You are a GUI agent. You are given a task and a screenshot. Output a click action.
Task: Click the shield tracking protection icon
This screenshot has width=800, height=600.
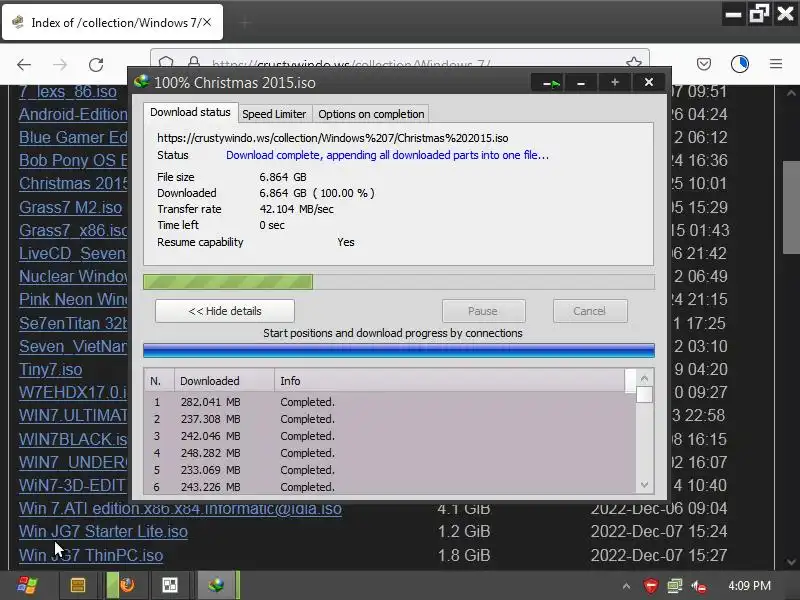tap(166, 63)
